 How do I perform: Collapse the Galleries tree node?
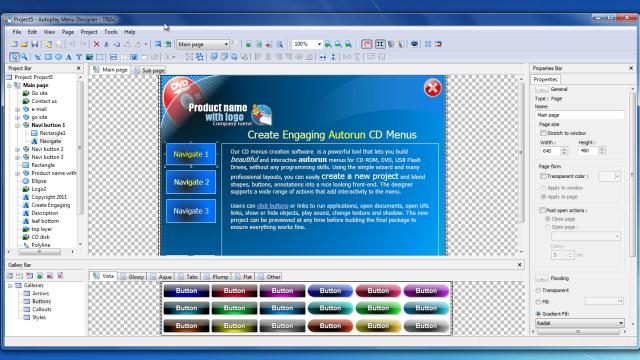[x=10, y=286]
